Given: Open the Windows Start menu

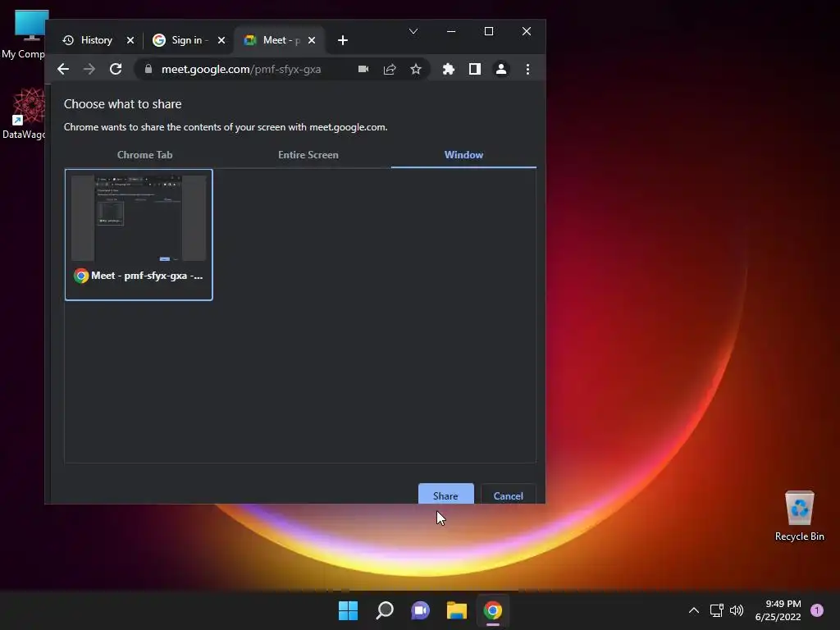Looking at the screenshot, I should click(348, 610).
